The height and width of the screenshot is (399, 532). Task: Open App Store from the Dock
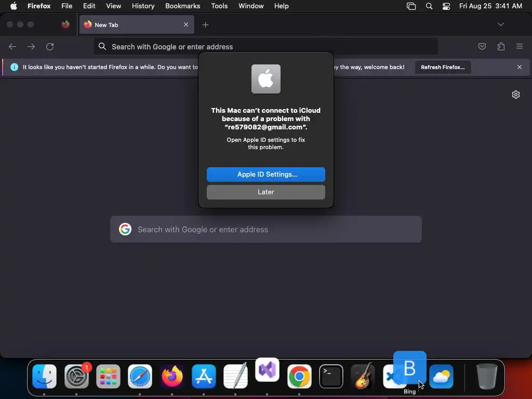click(x=204, y=376)
